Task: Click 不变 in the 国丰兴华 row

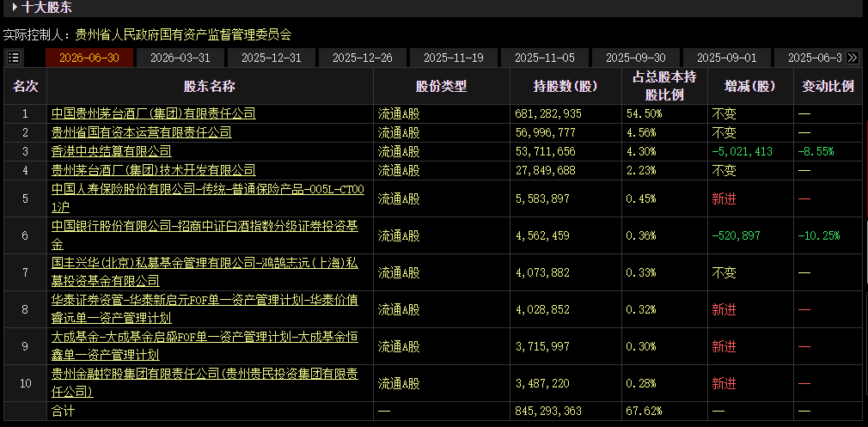Action: coord(724,272)
